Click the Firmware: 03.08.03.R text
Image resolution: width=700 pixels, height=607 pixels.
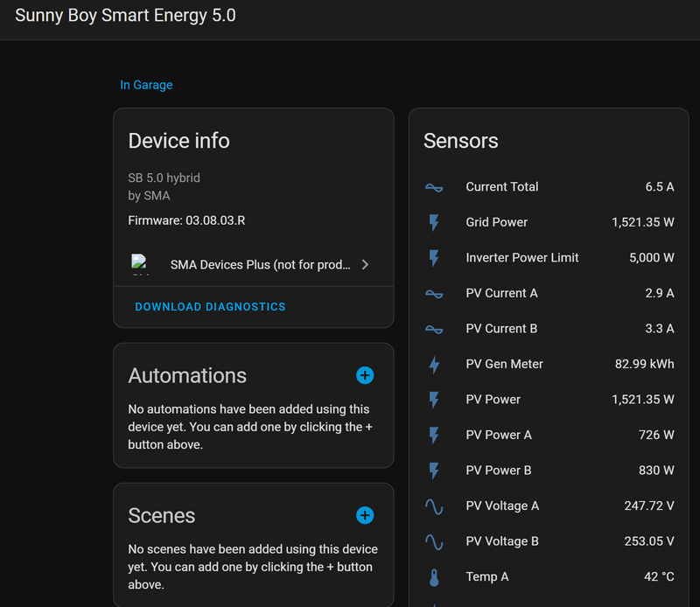point(186,220)
